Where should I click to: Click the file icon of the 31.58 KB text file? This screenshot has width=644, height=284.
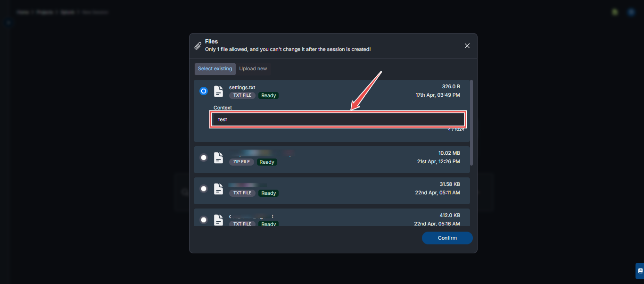(x=218, y=188)
